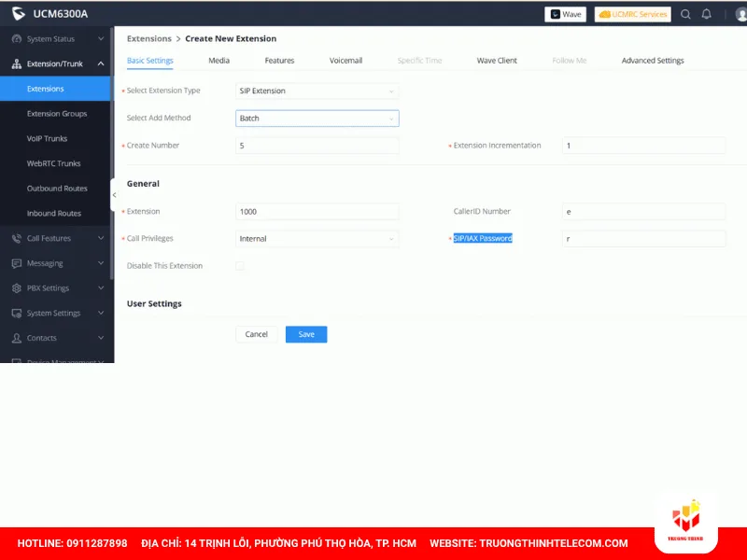Open the notifications bell
Screen dimensions: 747x560
(707, 14)
